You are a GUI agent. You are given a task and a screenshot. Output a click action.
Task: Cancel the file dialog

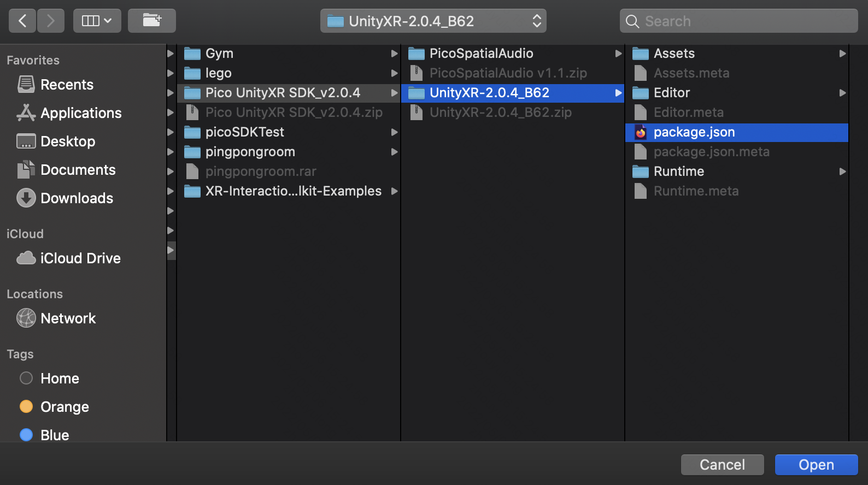pos(723,465)
